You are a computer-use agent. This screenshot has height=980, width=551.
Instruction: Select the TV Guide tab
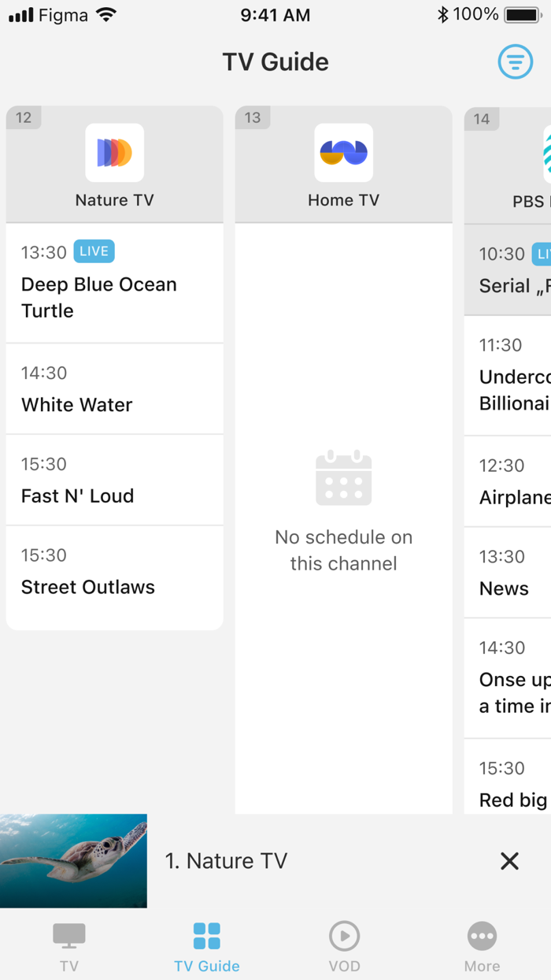click(x=207, y=945)
